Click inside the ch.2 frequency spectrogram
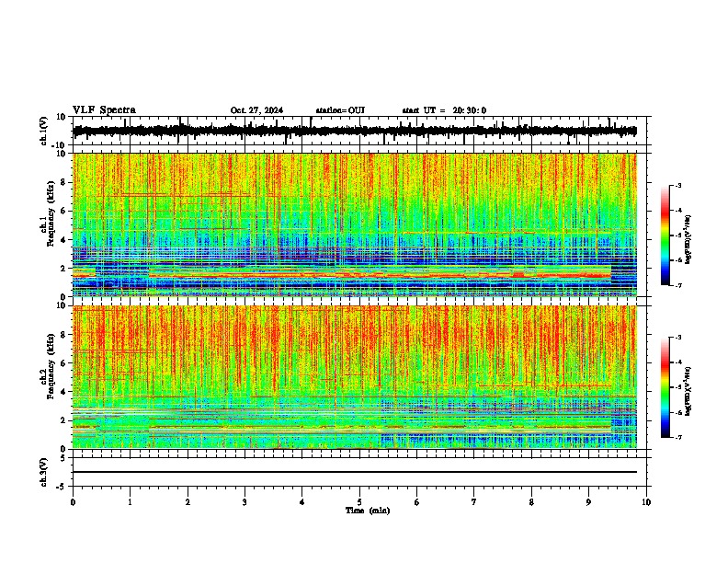The height and width of the screenshot is (563, 728). coord(355,377)
